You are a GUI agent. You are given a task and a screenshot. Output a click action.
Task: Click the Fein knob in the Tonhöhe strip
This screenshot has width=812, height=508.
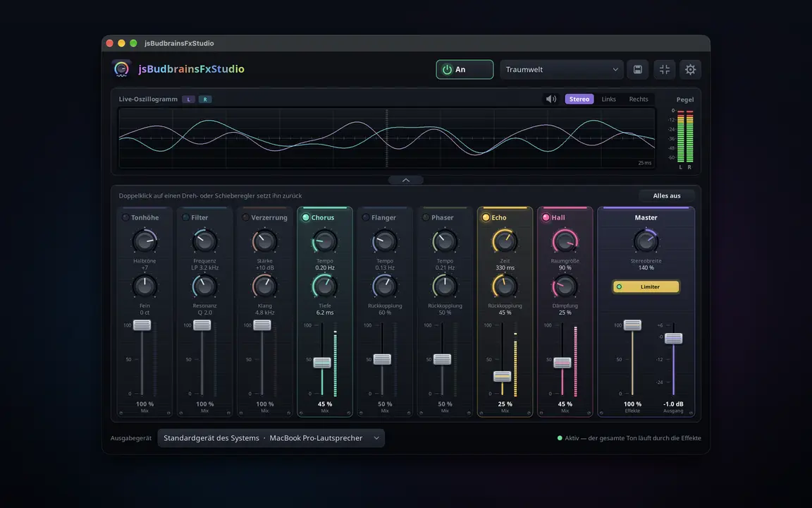144,286
